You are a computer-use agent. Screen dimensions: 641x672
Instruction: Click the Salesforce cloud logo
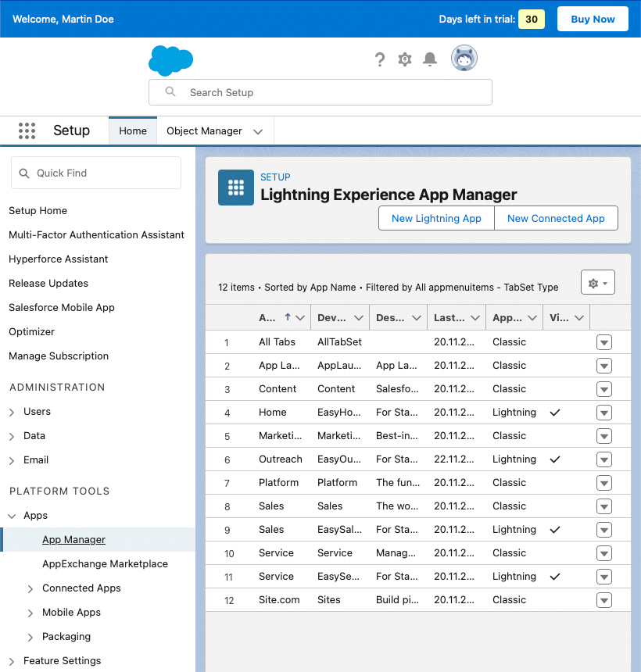click(x=170, y=60)
